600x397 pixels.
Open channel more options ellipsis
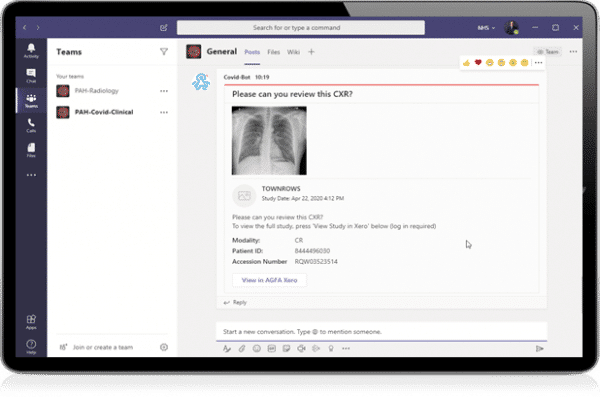tap(573, 51)
